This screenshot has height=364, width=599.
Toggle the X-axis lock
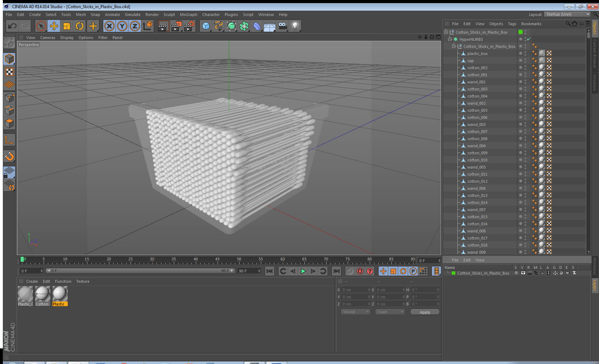109,26
